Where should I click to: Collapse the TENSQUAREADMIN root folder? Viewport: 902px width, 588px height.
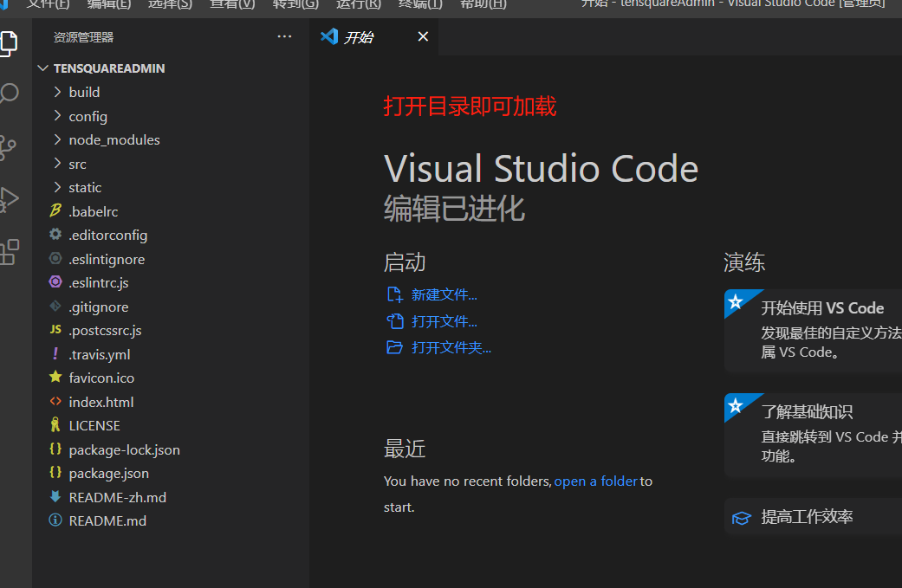(x=42, y=68)
